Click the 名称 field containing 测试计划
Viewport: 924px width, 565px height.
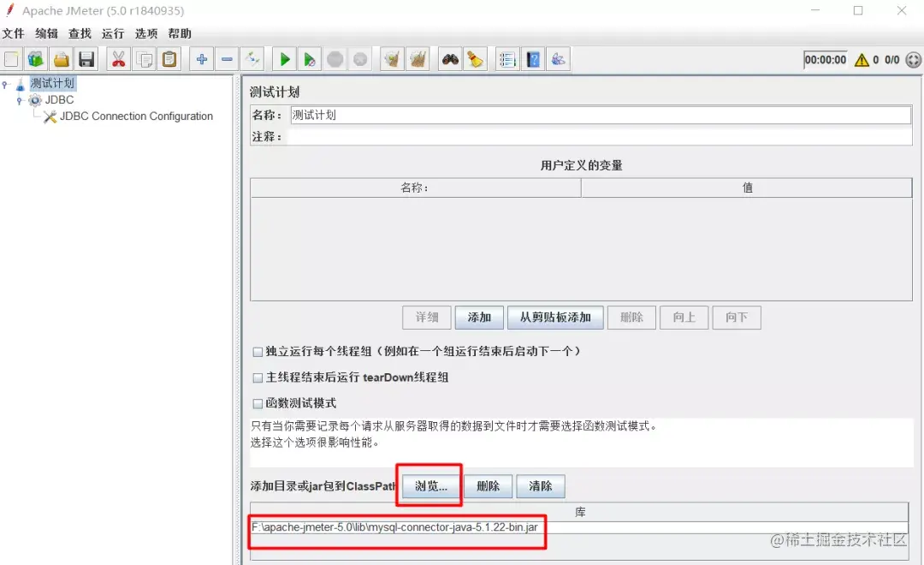(601, 115)
